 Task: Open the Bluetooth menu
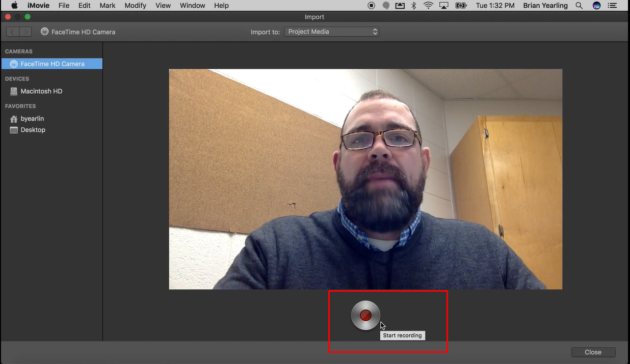point(413,6)
